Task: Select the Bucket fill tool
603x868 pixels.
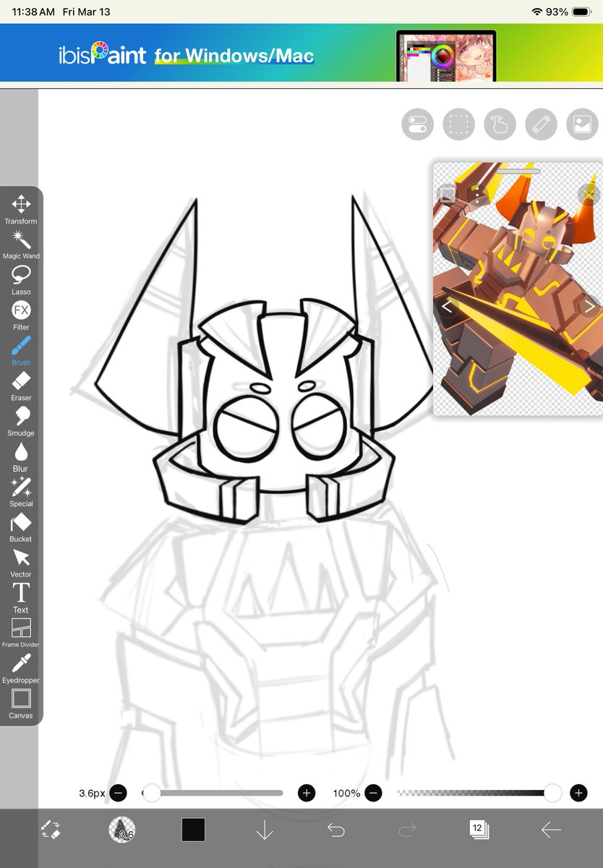Action: pyautogui.click(x=21, y=527)
